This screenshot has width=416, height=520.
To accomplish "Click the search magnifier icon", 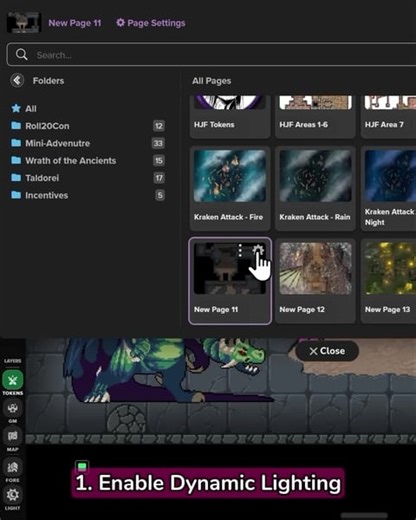I will pos(22,54).
